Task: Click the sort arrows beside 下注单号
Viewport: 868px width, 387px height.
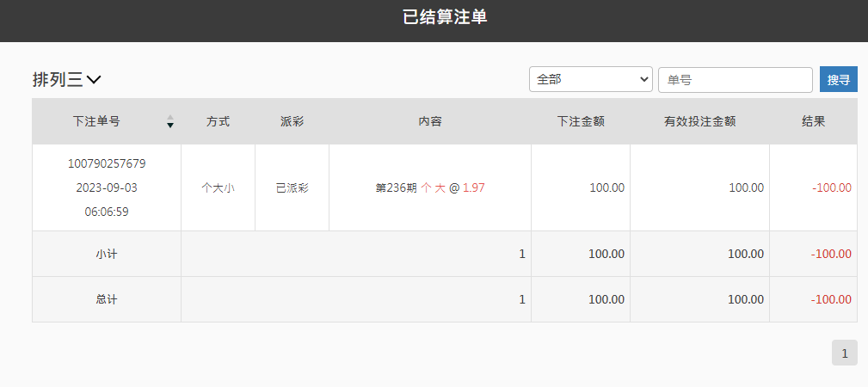Action: coord(170,121)
